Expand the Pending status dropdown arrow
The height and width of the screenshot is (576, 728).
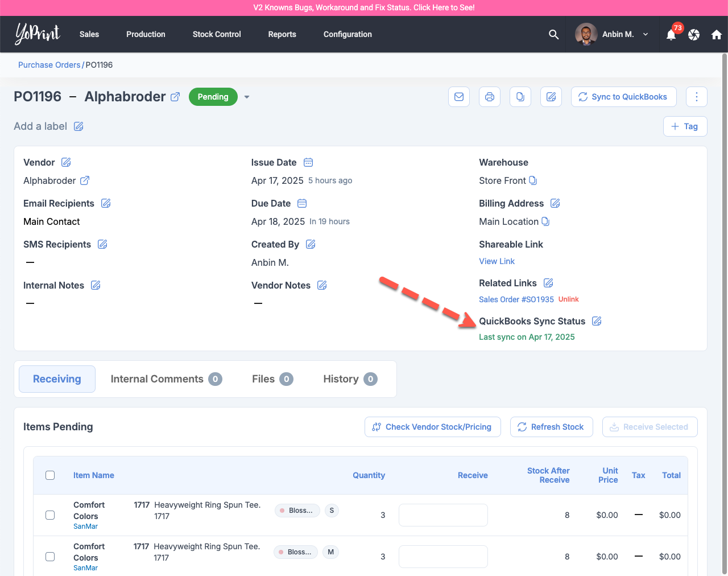click(x=247, y=97)
